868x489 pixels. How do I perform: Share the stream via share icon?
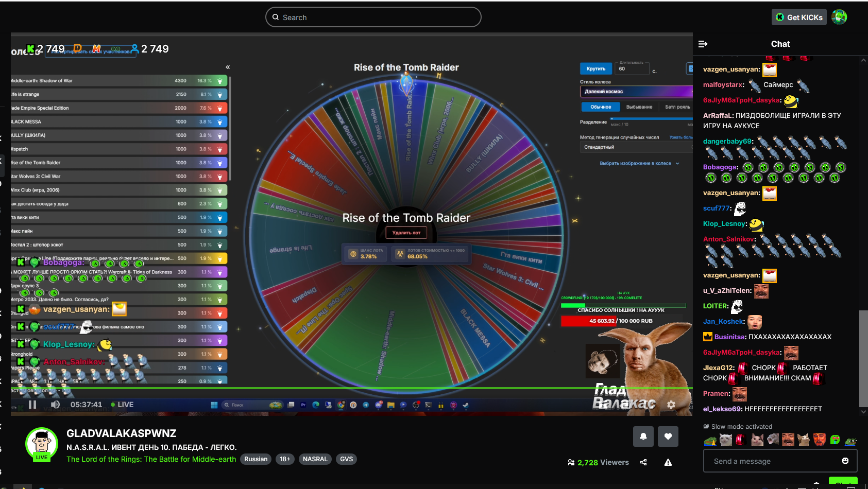(643, 462)
